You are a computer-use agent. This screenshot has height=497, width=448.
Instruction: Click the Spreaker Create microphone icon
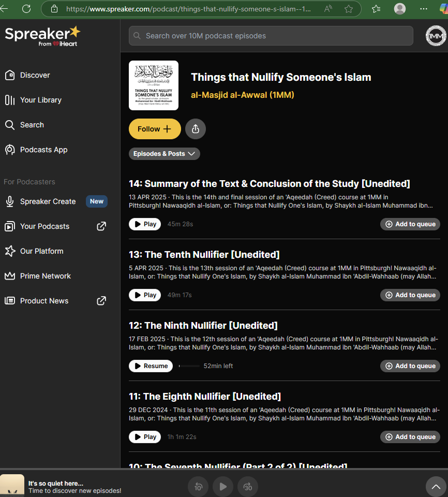tap(10, 201)
